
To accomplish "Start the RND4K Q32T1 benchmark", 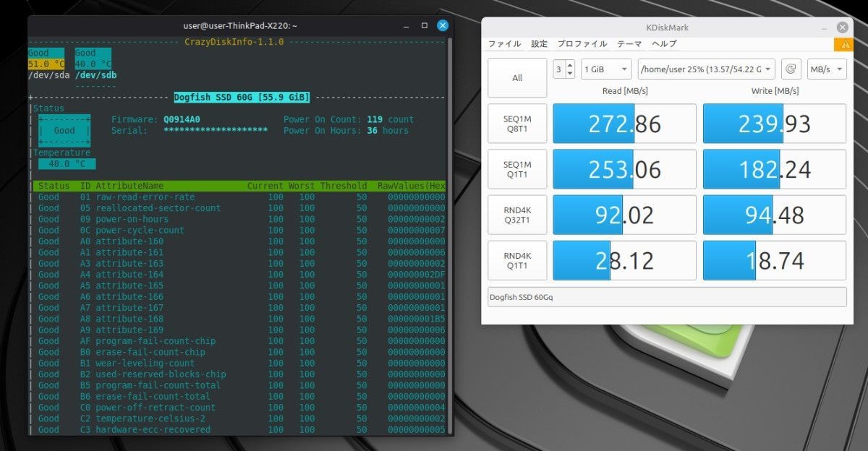I will click(x=517, y=215).
